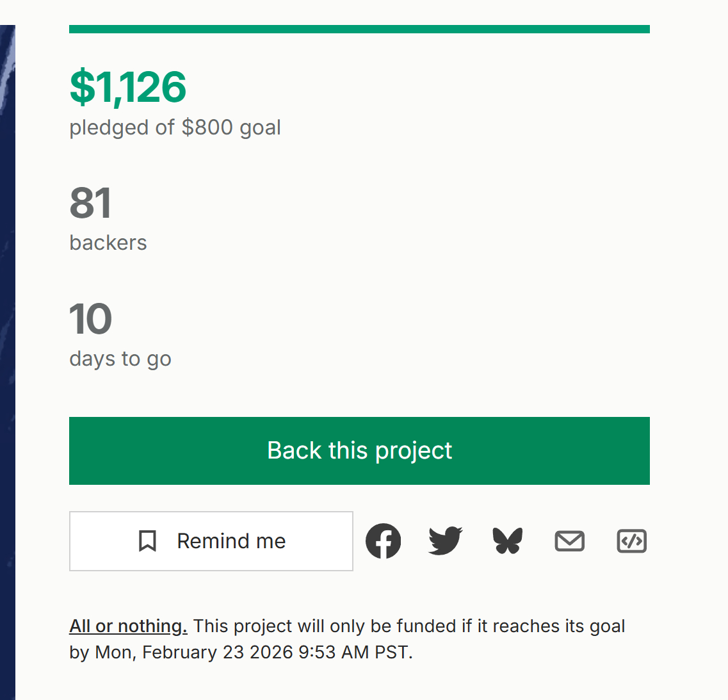
Task: Click the green funding progress bar
Action: pos(359,29)
